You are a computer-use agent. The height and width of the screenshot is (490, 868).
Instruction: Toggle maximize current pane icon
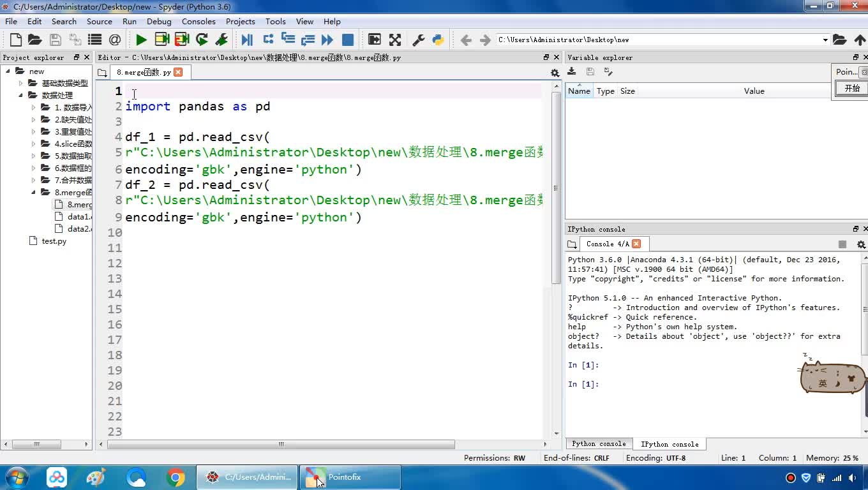(375, 40)
